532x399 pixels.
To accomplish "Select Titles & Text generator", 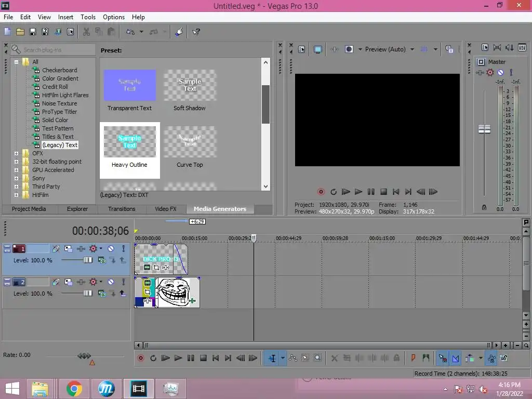I will pos(58,137).
